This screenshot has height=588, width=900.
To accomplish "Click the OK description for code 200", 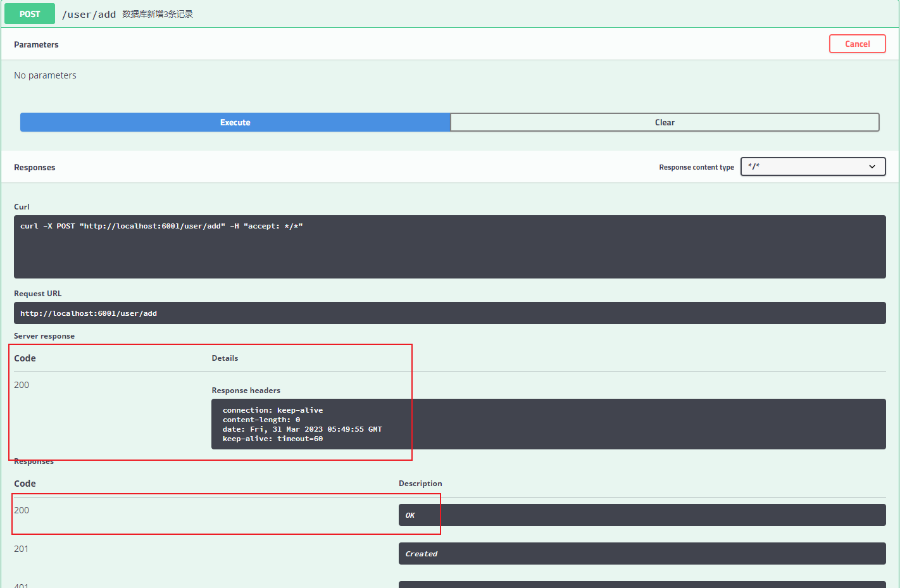I will [642, 515].
